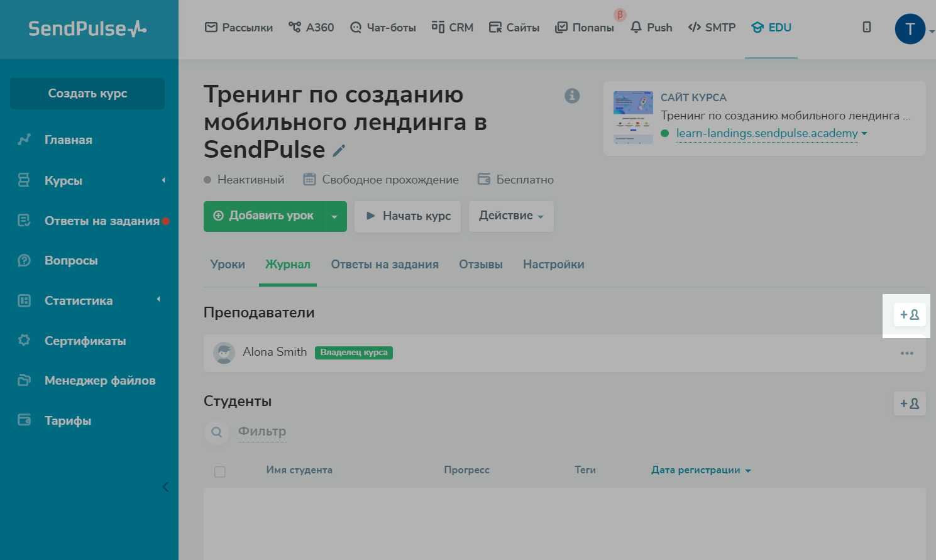Switch to the Ответы на задания tab
Viewport: 936px width, 560px height.
click(x=385, y=265)
